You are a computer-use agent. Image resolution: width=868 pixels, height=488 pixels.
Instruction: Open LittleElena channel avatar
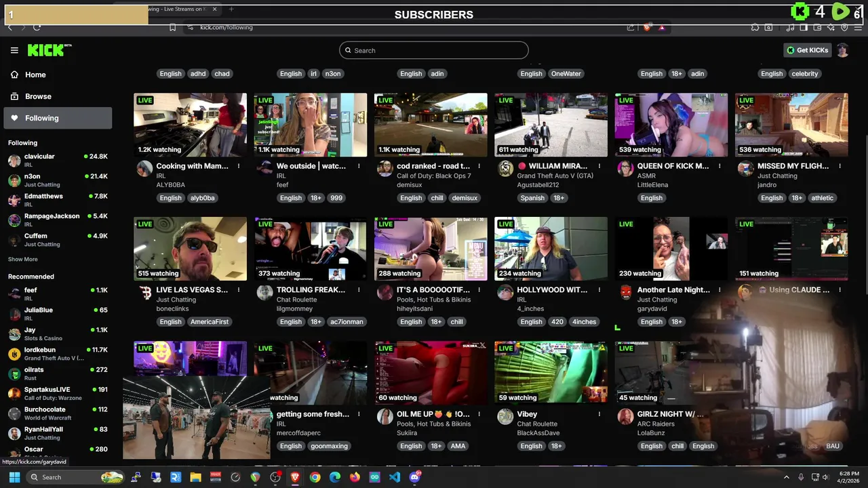pos(625,169)
